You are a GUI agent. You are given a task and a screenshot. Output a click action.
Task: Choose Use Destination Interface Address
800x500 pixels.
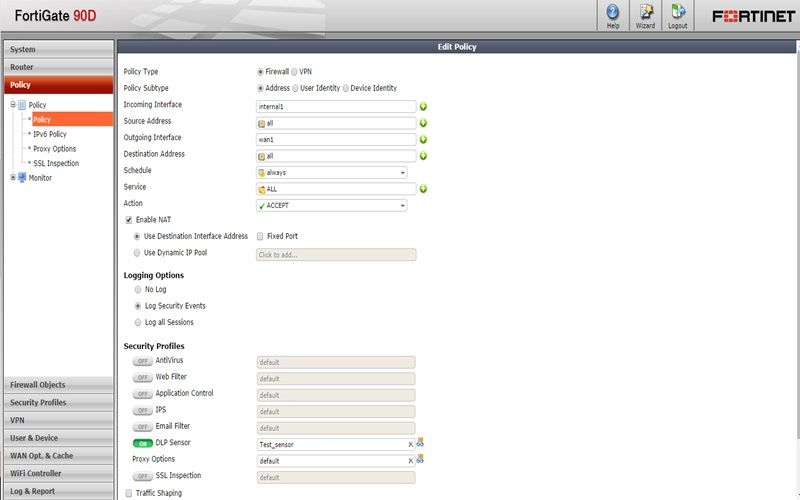(137, 237)
